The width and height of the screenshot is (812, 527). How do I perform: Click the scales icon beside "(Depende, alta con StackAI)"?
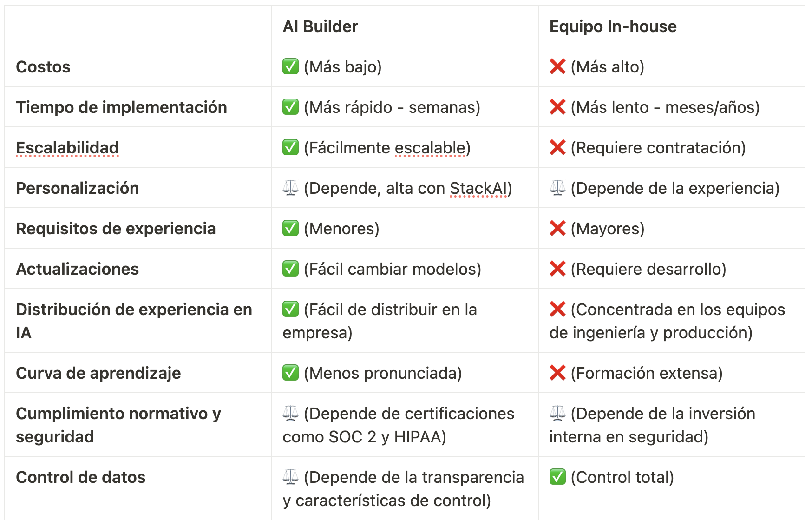(290, 188)
